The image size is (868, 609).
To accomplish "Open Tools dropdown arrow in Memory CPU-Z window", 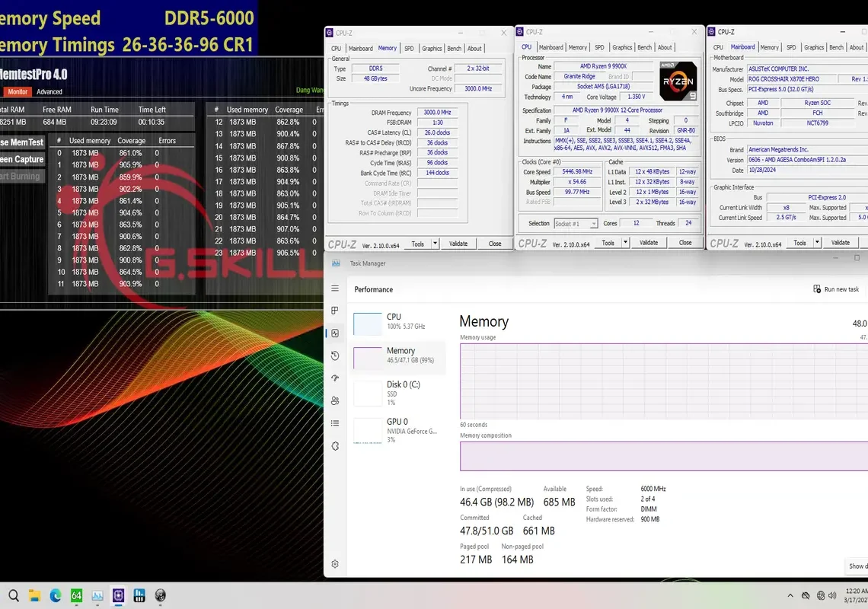I will coord(435,244).
